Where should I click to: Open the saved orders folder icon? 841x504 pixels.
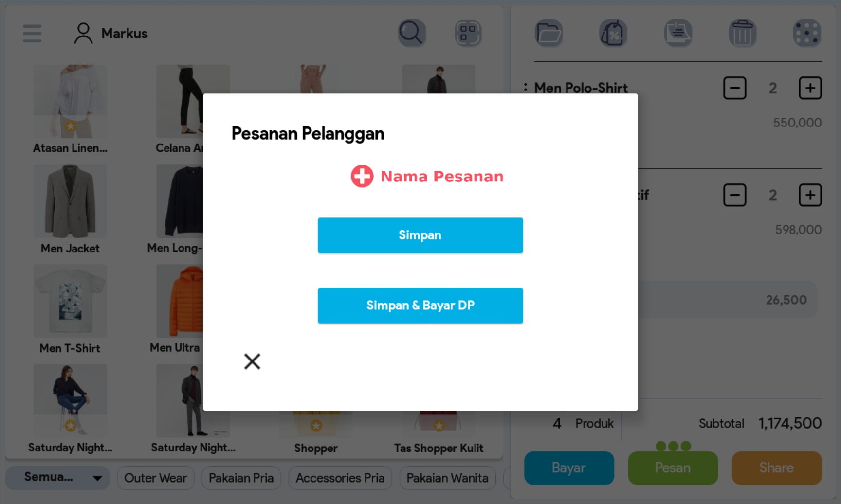pos(548,33)
